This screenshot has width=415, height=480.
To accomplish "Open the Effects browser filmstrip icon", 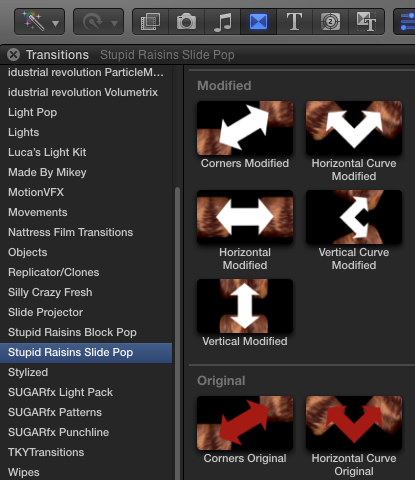I will (151, 22).
